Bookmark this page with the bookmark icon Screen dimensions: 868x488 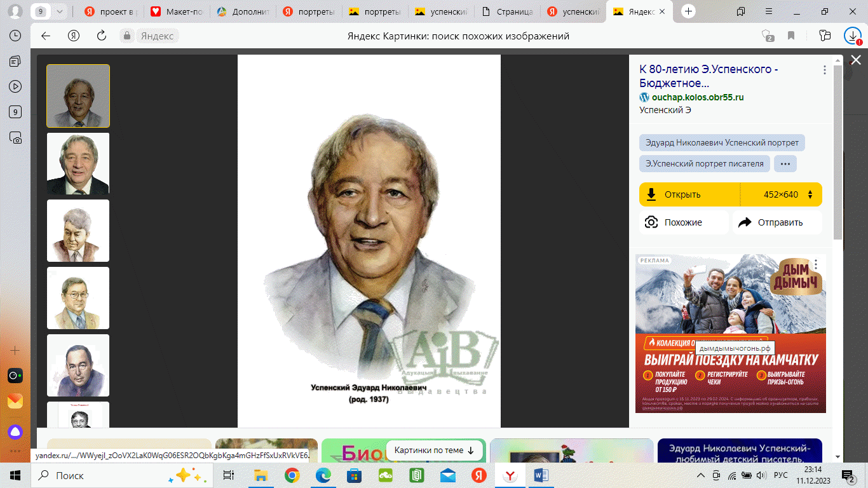tap(791, 36)
